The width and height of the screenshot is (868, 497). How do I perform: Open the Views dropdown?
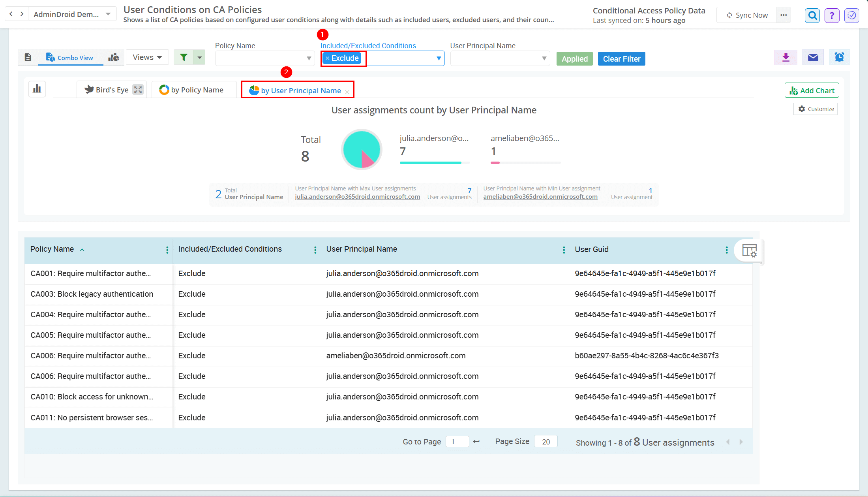pos(147,57)
